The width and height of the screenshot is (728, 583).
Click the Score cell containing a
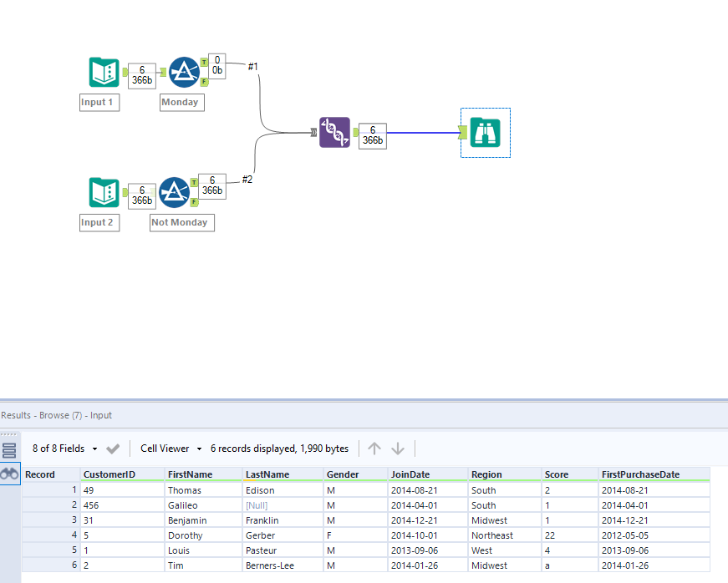pyautogui.click(x=570, y=565)
